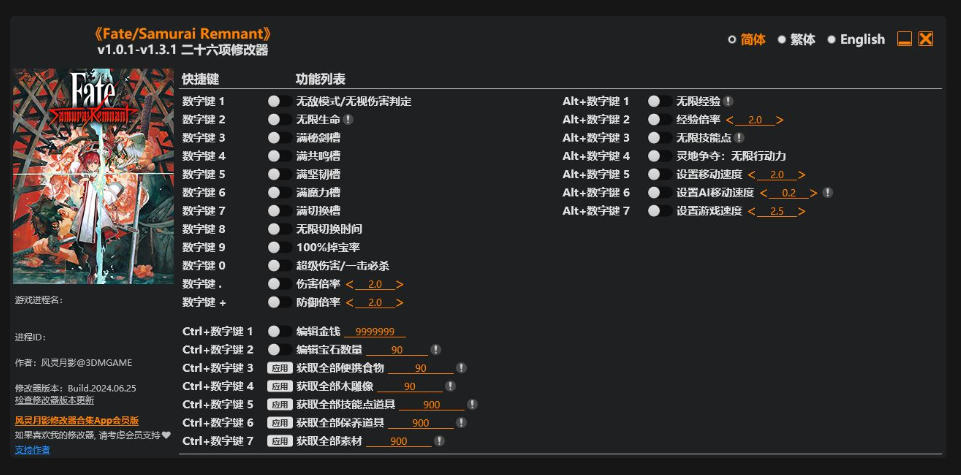Enable 100%掉宝率 toggle
This screenshot has width=961, height=475.
(279, 248)
